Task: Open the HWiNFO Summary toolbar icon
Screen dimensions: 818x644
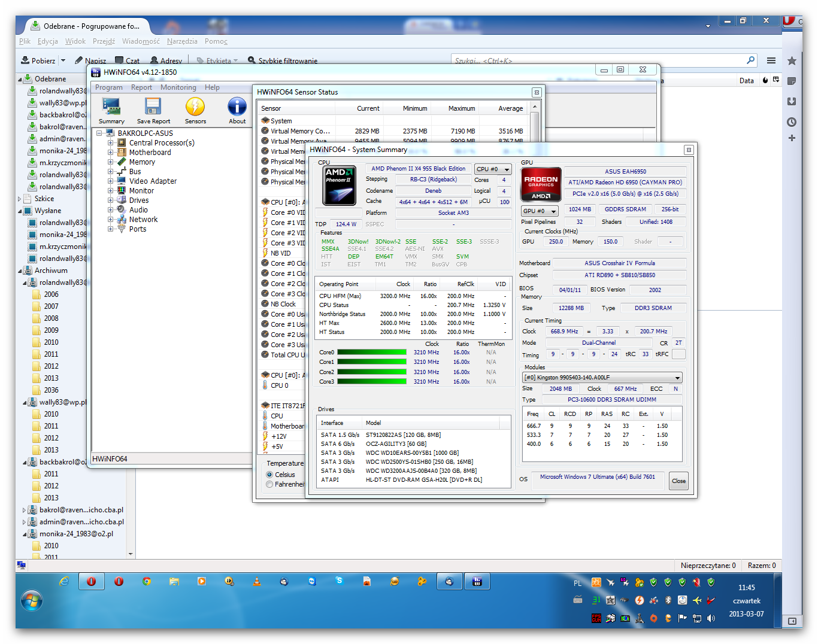Action: pyautogui.click(x=111, y=108)
